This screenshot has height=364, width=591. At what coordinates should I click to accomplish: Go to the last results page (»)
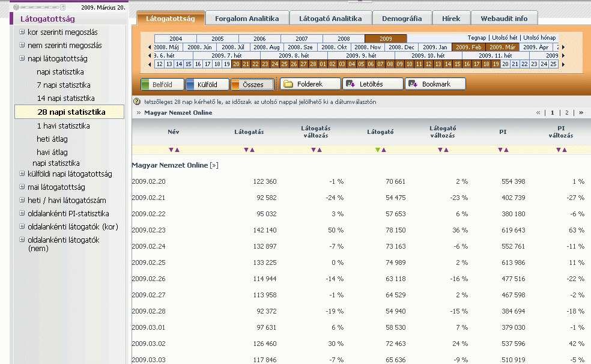pos(581,112)
